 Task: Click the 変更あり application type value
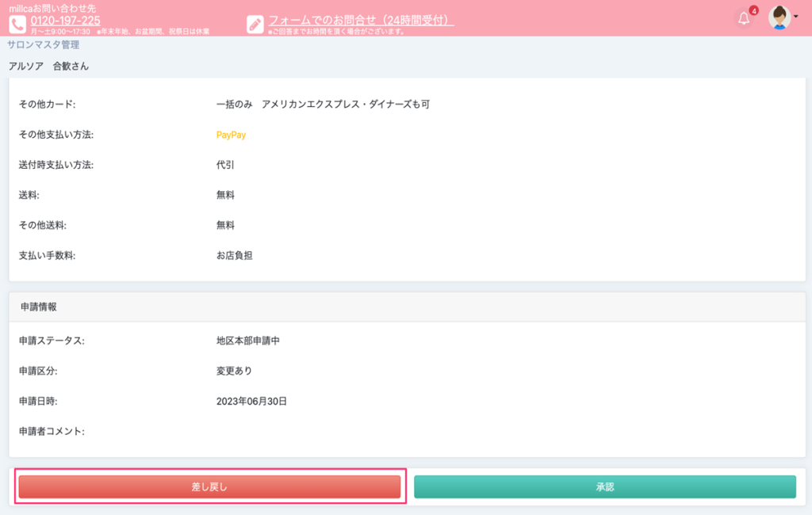point(234,371)
